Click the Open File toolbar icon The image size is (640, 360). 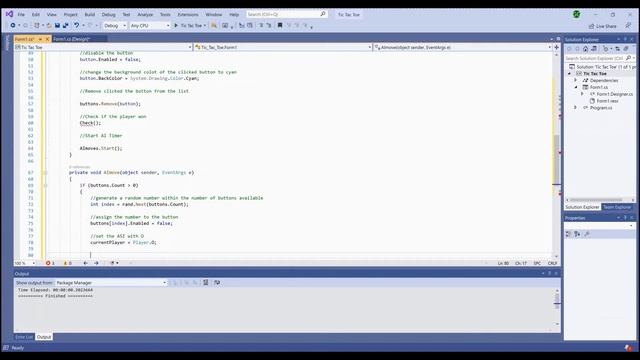49,25
